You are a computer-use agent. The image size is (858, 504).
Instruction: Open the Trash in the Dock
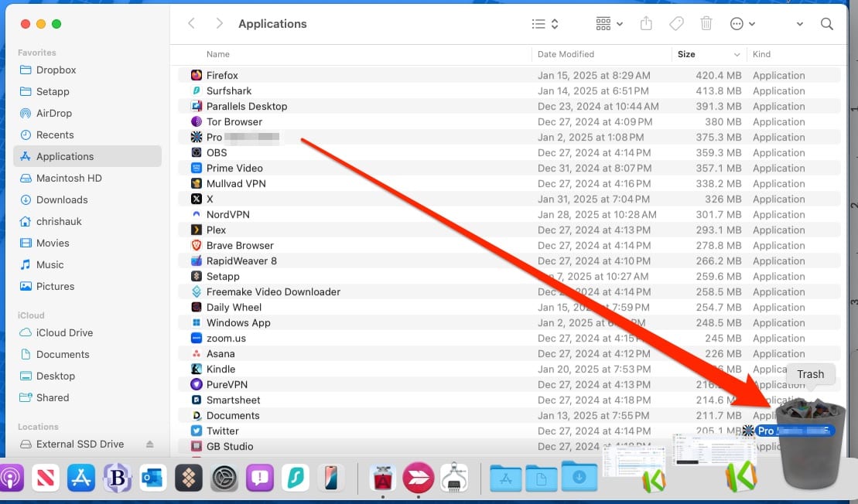(x=810, y=445)
